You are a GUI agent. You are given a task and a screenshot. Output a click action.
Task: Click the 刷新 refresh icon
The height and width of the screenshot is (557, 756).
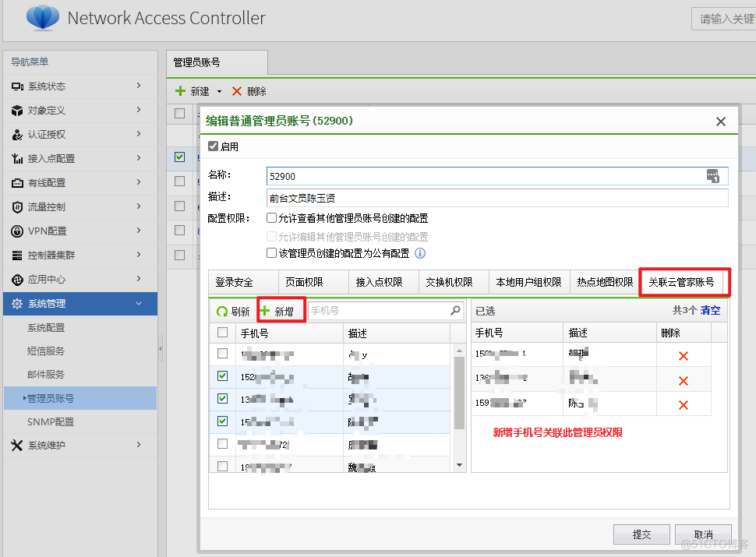(222, 312)
